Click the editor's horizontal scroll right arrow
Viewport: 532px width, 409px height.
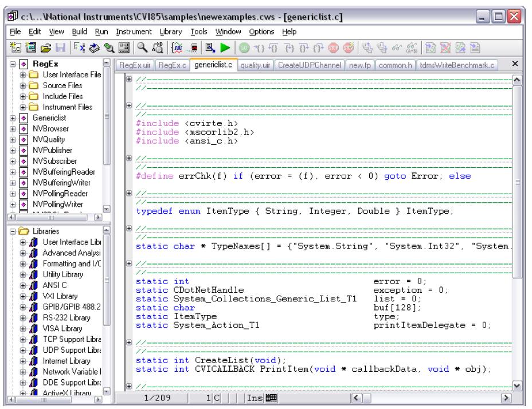coord(506,398)
